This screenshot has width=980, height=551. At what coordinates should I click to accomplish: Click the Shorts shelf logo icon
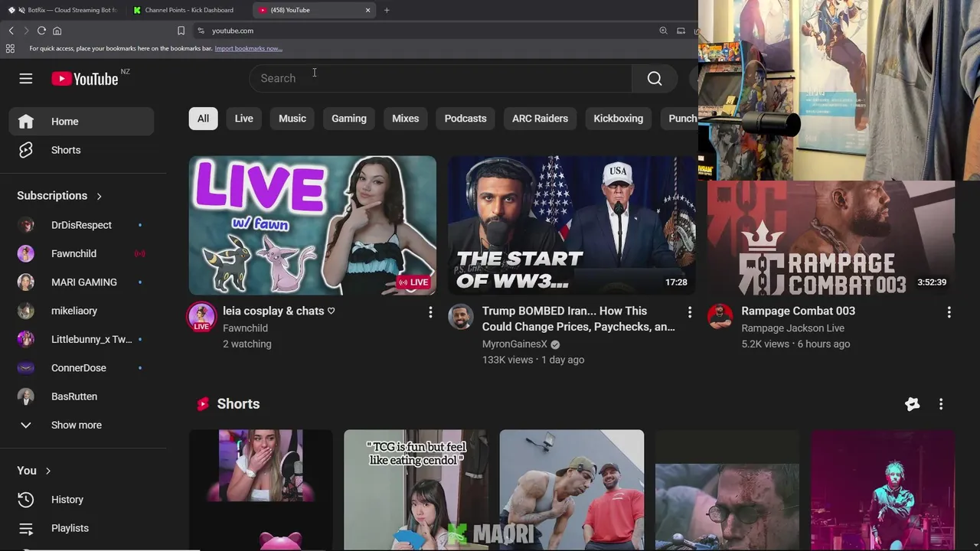pyautogui.click(x=203, y=404)
